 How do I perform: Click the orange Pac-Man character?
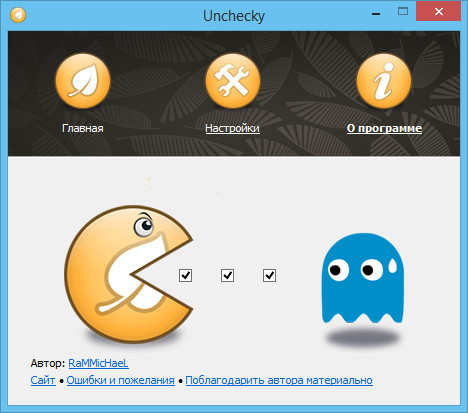[128, 274]
